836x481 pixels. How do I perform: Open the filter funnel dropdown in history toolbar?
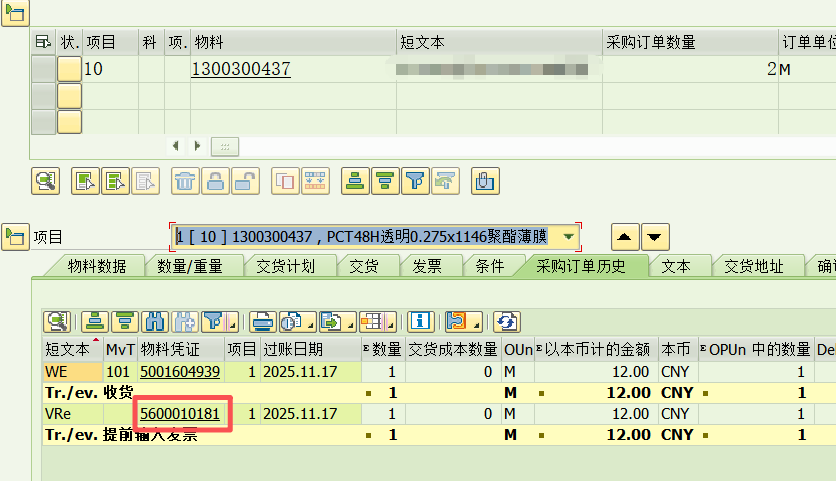219,322
